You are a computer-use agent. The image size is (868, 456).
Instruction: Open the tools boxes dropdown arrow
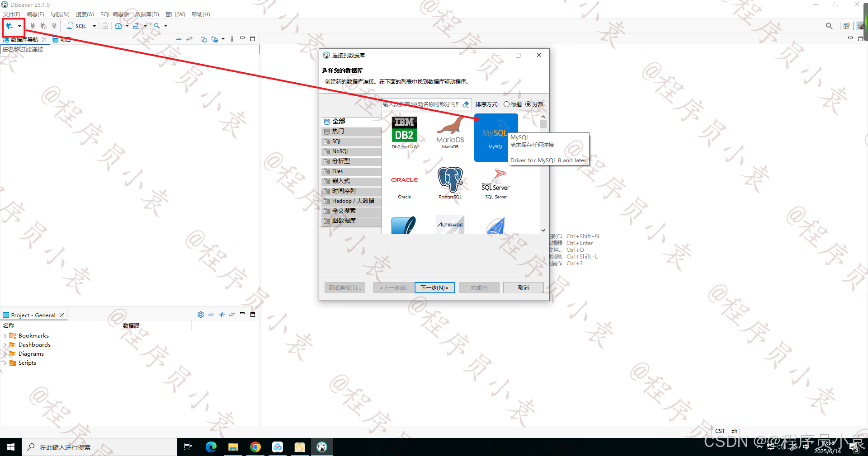point(145,26)
